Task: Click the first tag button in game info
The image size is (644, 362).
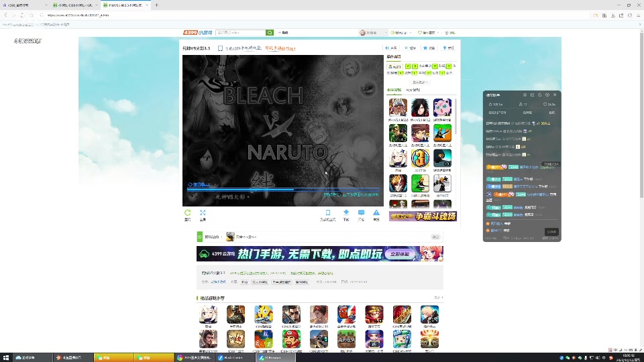Action: 244,282
